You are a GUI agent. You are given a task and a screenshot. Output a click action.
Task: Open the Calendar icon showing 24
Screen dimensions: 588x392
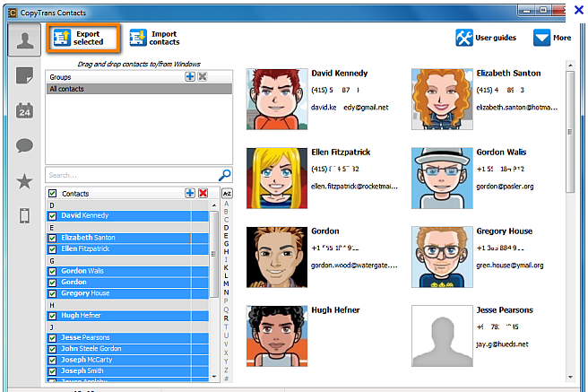point(24,111)
